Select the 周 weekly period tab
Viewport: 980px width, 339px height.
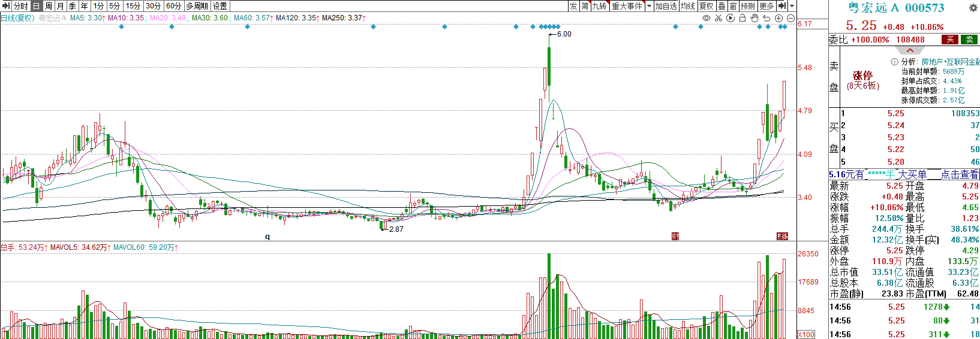click(x=49, y=6)
